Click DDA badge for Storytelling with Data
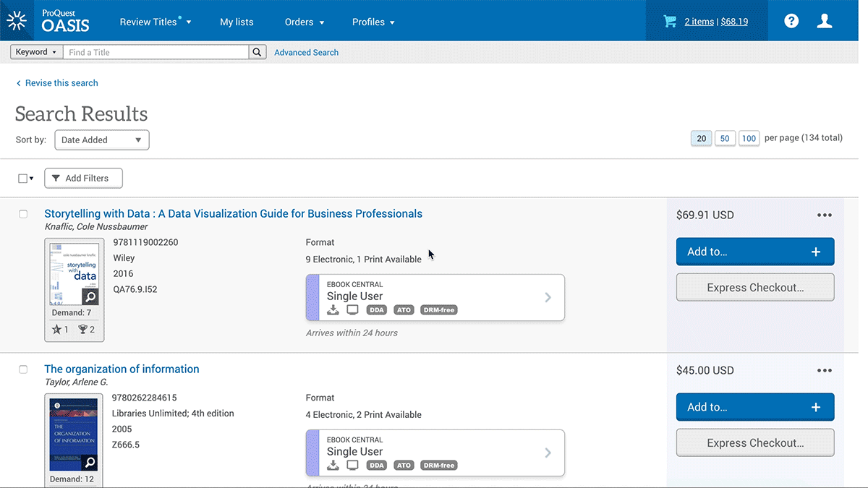Image resolution: width=868 pixels, height=488 pixels. (x=377, y=310)
